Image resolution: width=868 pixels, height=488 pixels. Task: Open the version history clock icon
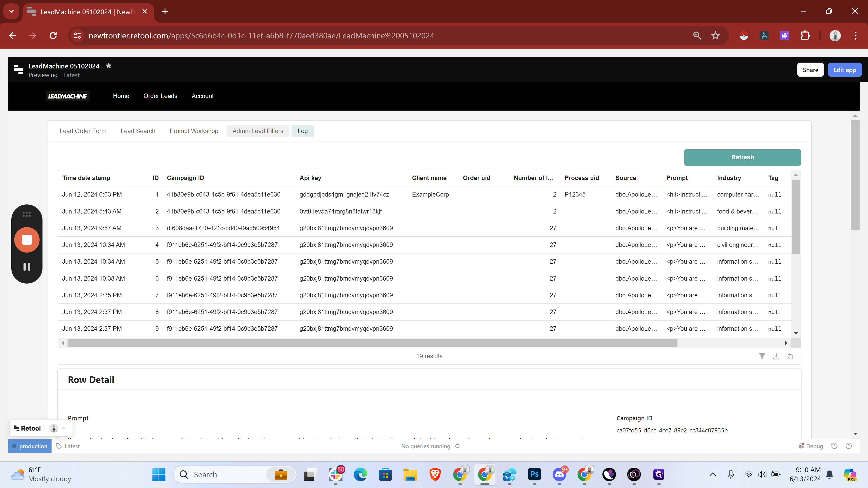(x=834, y=446)
